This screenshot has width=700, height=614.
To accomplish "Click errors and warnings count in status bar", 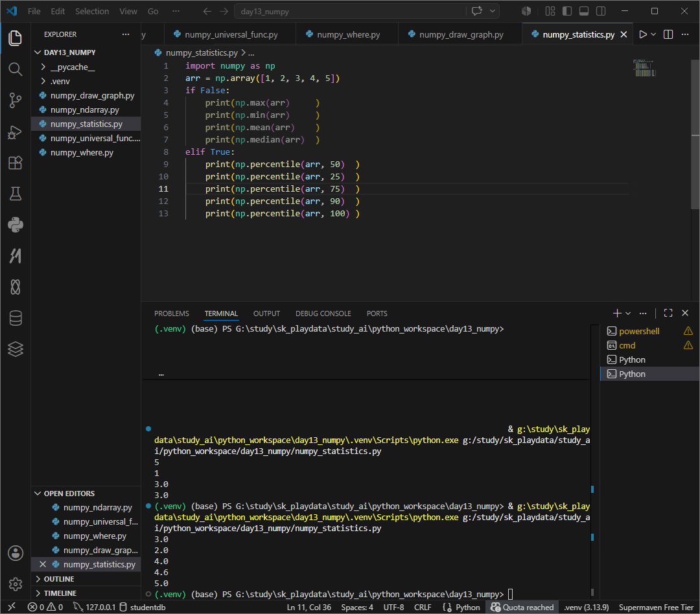I will click(45, 607).
